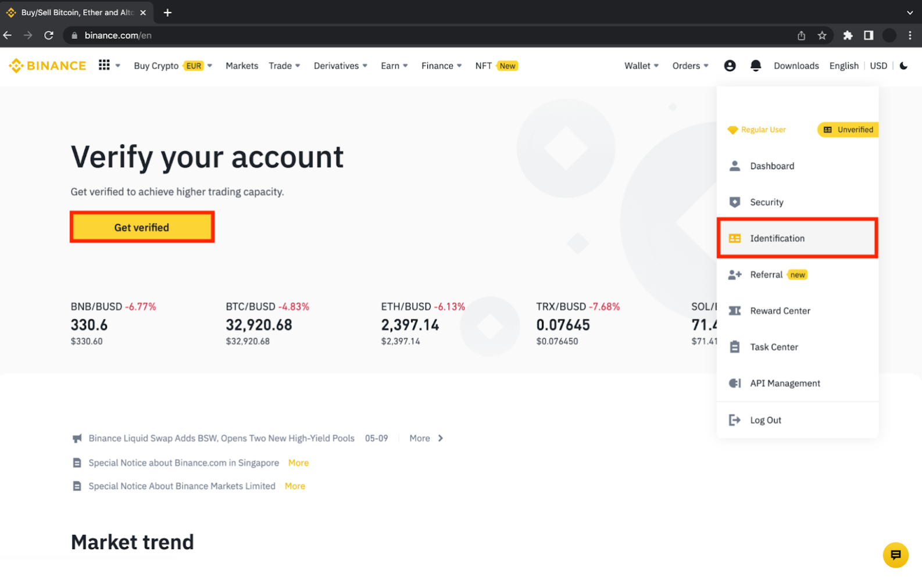Open the user profile account icon
The width and height of the screenshot is (922, 588).
pos(730,66)
